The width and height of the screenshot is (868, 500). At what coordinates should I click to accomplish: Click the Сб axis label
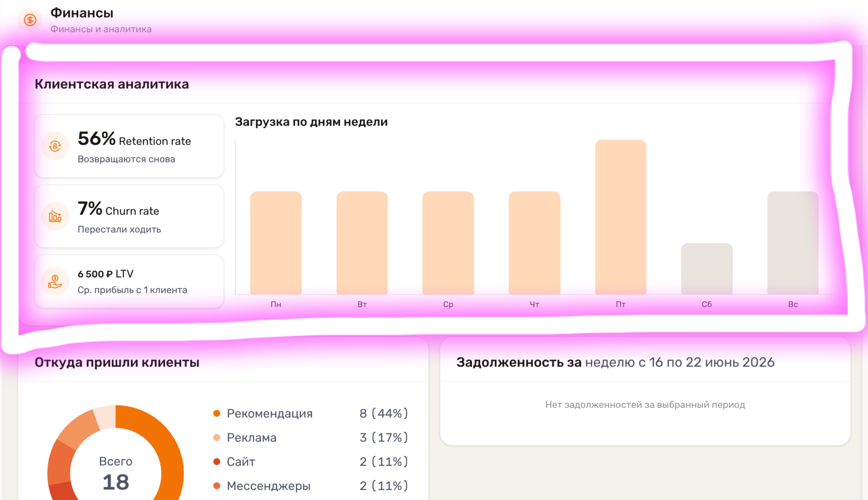pyautogui.click(x=707, y=304)
